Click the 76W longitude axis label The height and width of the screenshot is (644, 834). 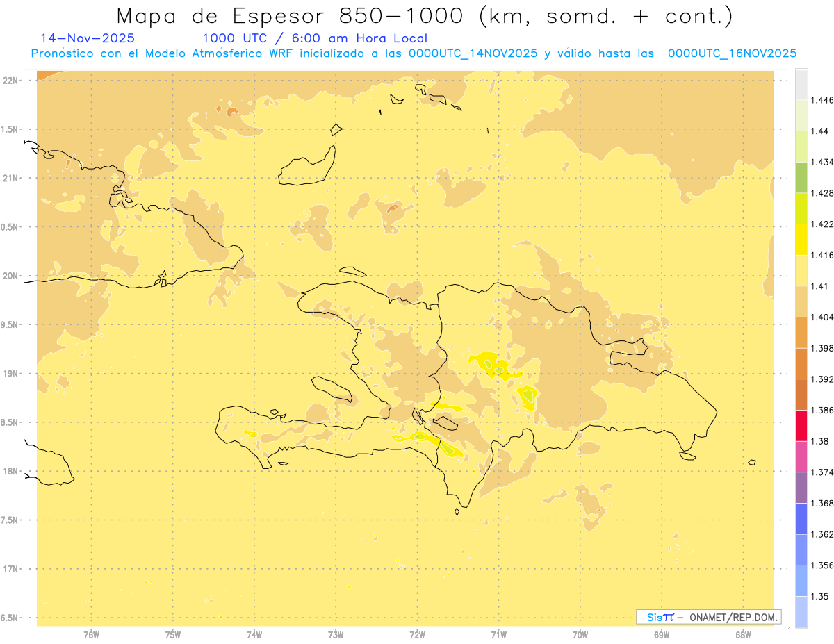91,635
